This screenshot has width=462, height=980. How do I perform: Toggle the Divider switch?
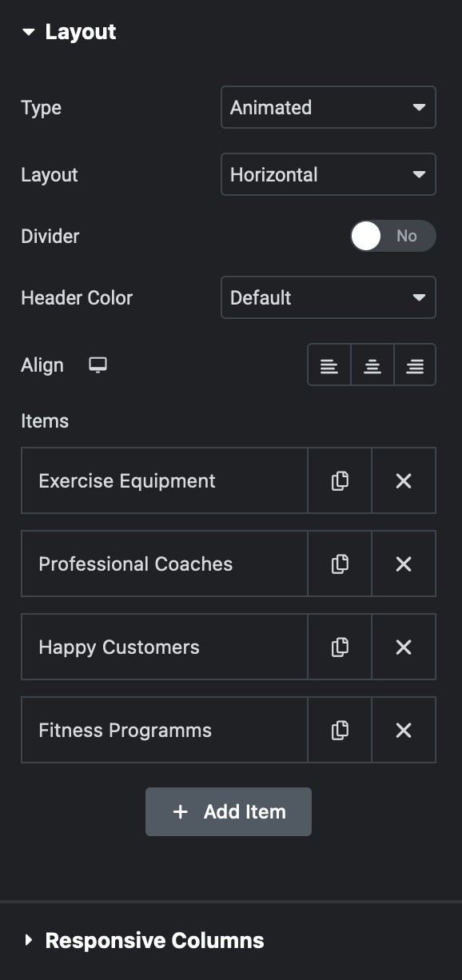tap(393, 236)
